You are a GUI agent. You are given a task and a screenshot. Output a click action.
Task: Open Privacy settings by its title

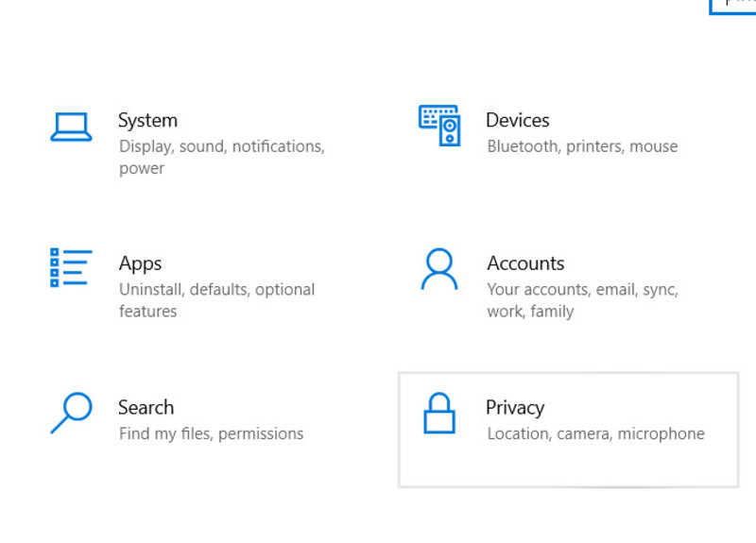click(515, 408)
